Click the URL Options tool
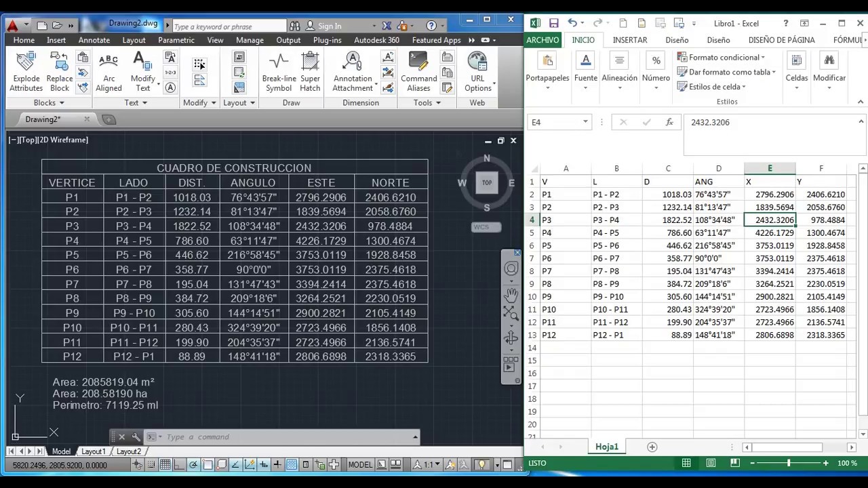868x488 pixels. [477, 72]
